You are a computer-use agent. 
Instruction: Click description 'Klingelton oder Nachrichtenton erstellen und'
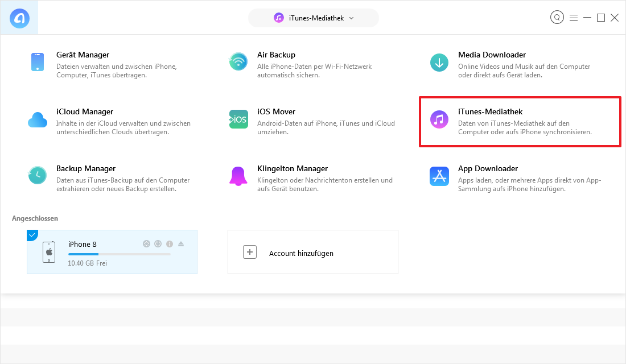[325, 180]
